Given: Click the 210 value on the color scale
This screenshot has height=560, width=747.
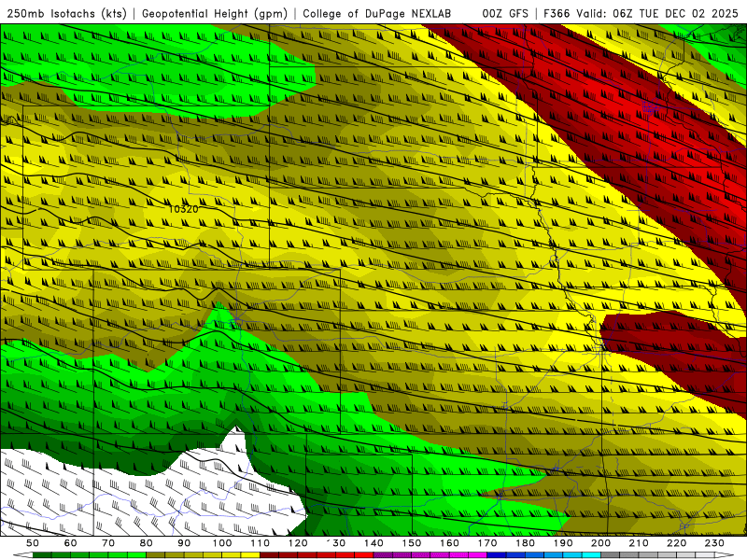Looking at the screenshot, I should [639, 543].
